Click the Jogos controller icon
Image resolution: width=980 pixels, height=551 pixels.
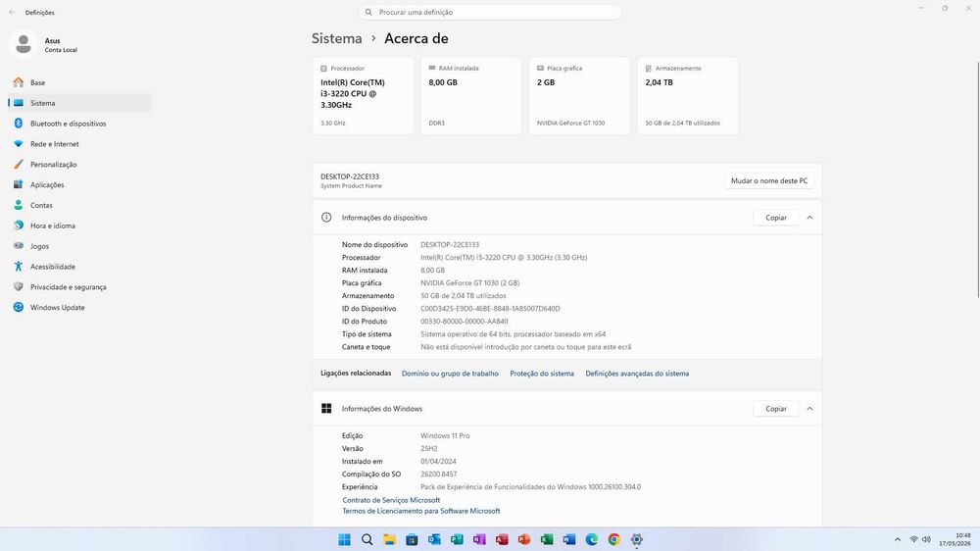click(x=18, y=246)
